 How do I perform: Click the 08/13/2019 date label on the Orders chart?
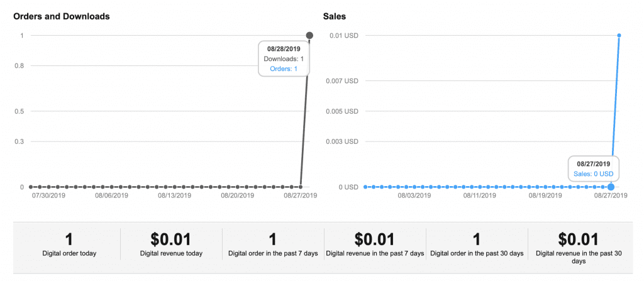[x=174, y=196]
